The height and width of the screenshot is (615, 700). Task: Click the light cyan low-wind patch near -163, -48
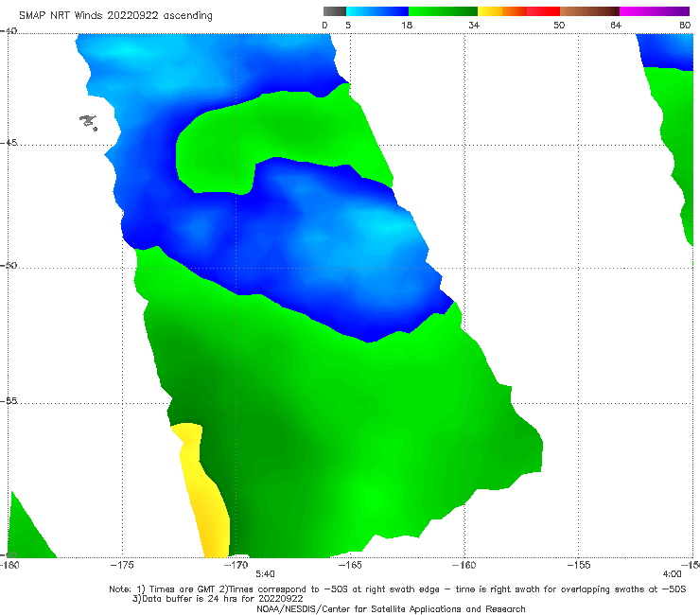pos(389,226)
